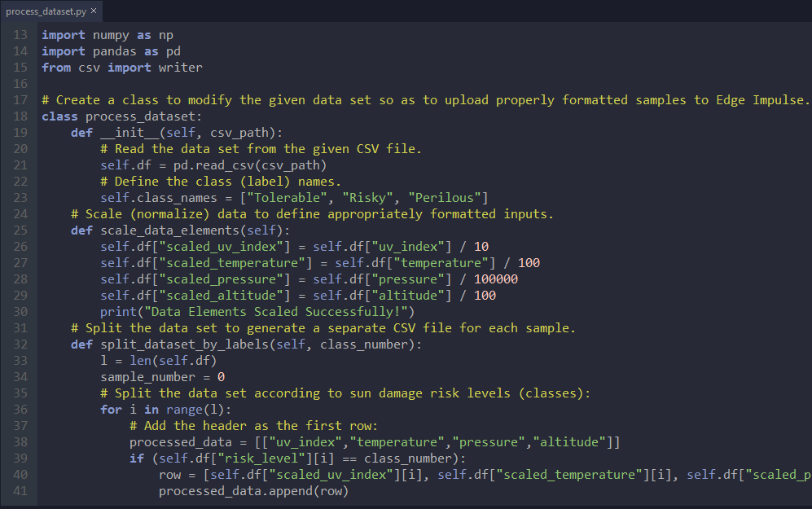
Task: Close the process_dataset.py tab
Action: [92, 11]
